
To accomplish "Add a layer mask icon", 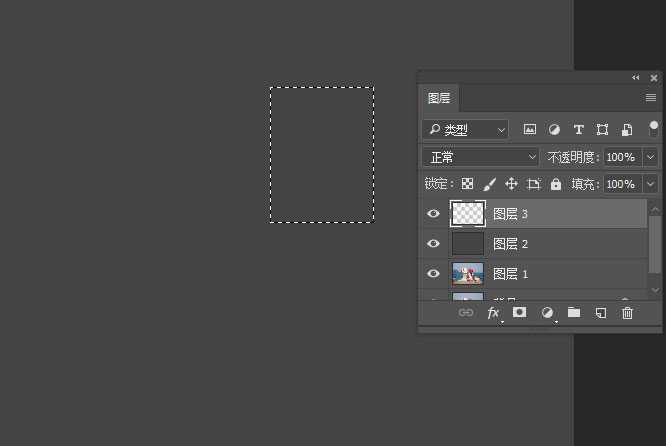I will pos(519,313).
